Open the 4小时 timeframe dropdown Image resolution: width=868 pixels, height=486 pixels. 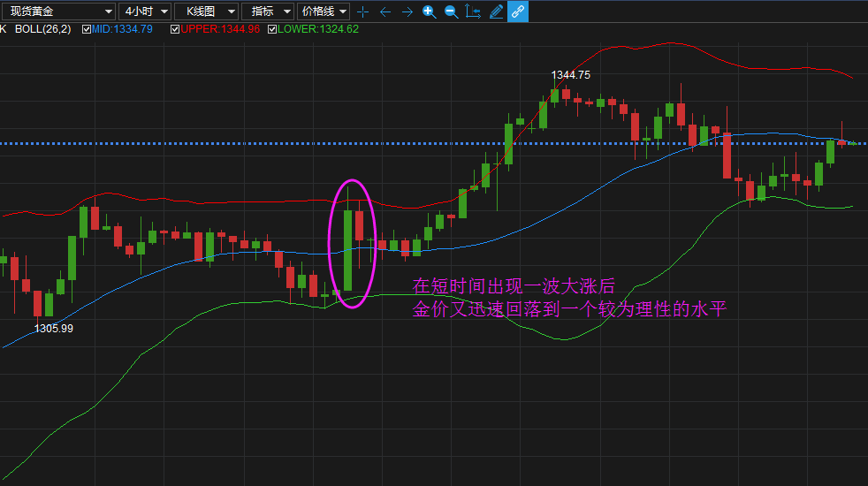pos(144,11)
